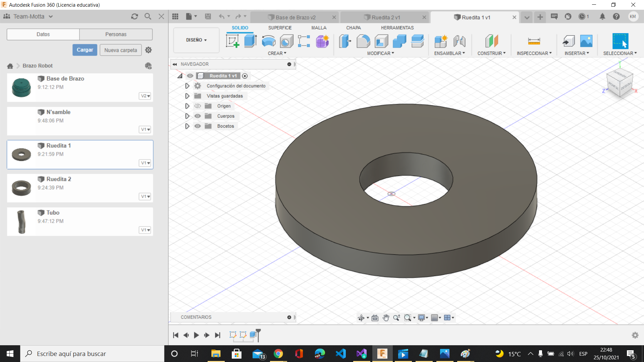Viewport: 644px width, 362px height.
Task: Open the Ruedita 2 file thumbnail
Action: click(21, 188)
